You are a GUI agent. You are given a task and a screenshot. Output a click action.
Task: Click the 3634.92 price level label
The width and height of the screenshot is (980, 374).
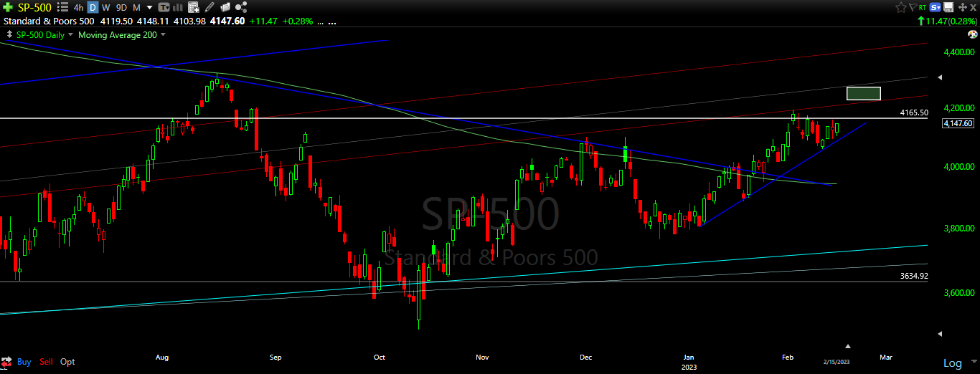coord(914,276)
